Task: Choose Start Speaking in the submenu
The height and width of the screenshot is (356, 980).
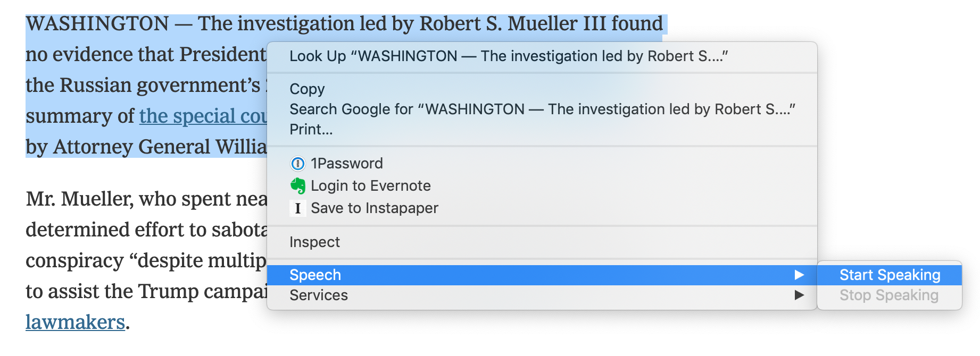Action: 890,275
